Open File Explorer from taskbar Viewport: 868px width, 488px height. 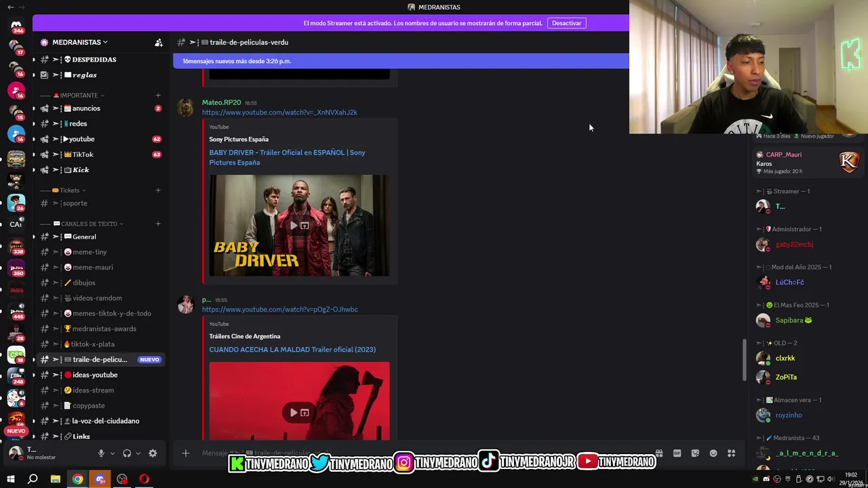(56, 479)
